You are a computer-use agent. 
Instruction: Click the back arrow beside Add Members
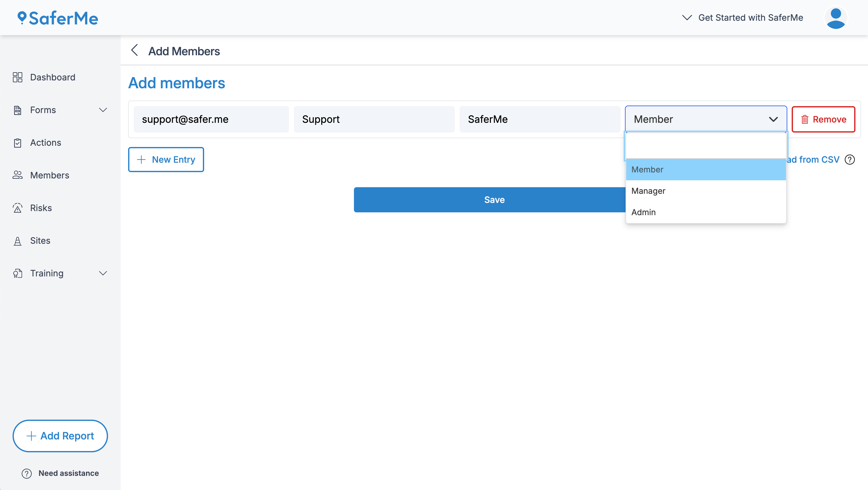click(134, 51)
